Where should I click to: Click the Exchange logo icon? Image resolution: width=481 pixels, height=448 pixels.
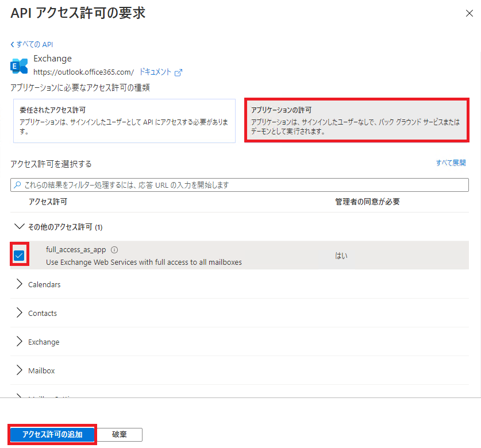pyautogui.click(x=19, y=65)
